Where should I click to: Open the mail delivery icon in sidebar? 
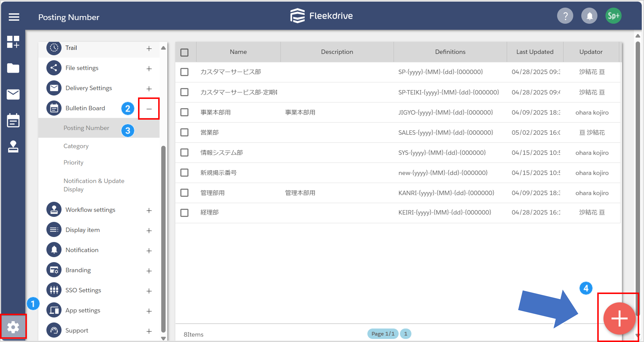(13, 94)
